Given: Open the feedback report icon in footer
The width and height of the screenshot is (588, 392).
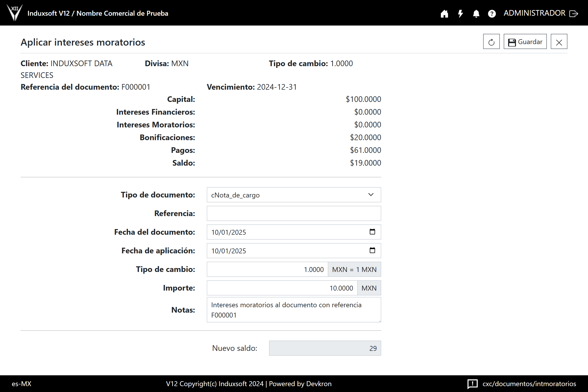Looking at the screenshot, I should coord(472,384).
